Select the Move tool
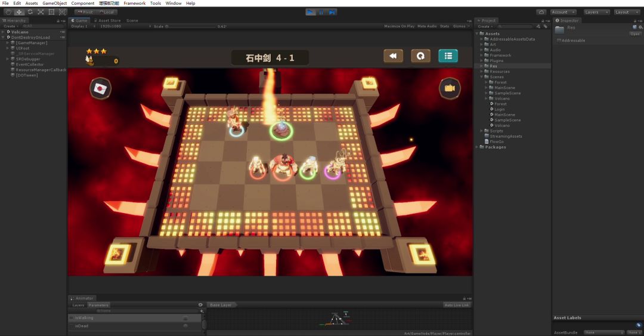The width and height of the screenshot is (644, 336). [x=19, y=12]
